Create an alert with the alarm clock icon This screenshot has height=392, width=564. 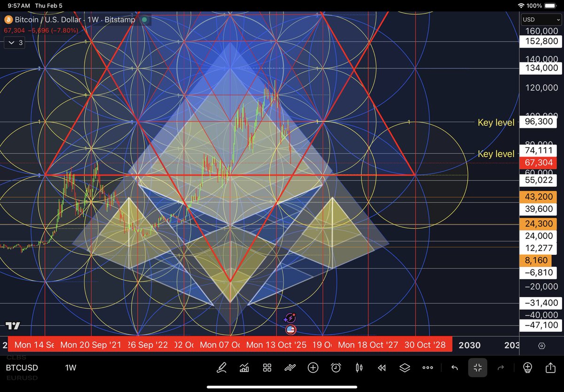[x=336, y=368]
